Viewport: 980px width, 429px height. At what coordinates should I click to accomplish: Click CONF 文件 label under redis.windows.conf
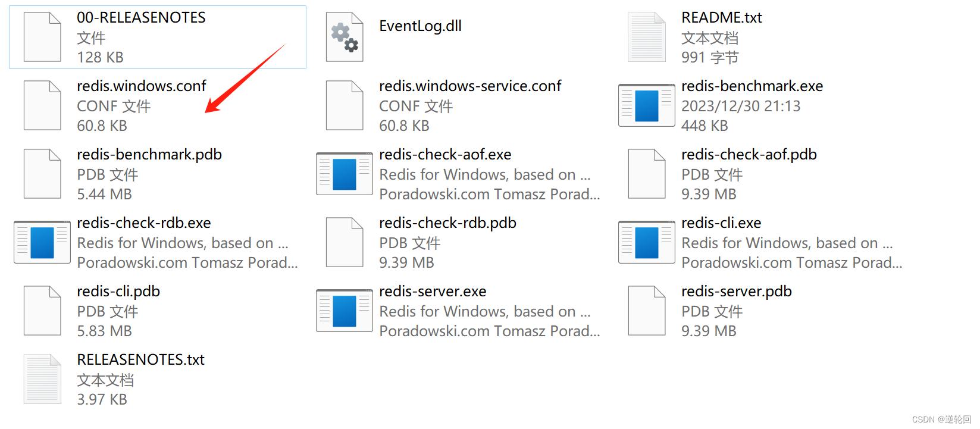pyautogui.click(x=114, y=107)
